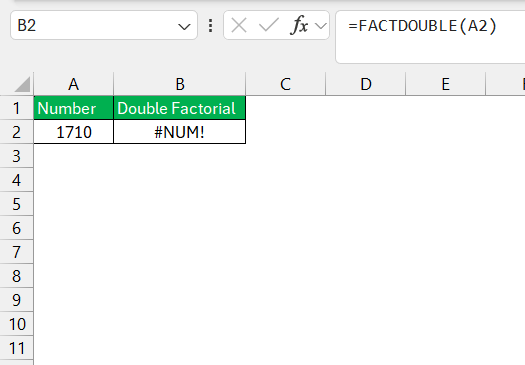Viewport: 525px width, 365px height.
Task: Select column B header
Action: pos(180,84)
